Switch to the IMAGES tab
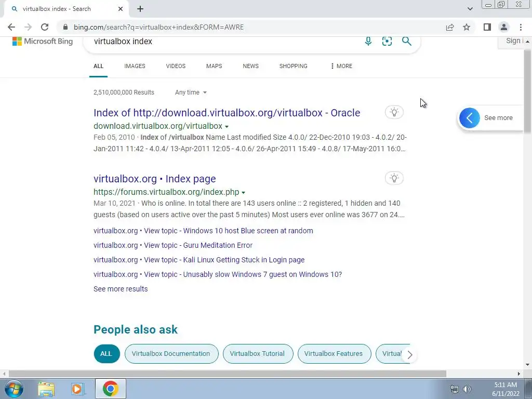Image resolution: width=532 pixels, height=399 pixels. coord(135,66)
